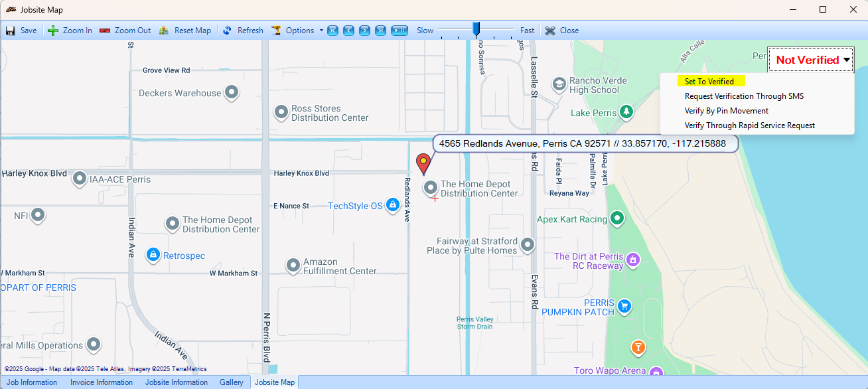
Task: Click the COPART OF PERRIS label
Action: point(38,287)
